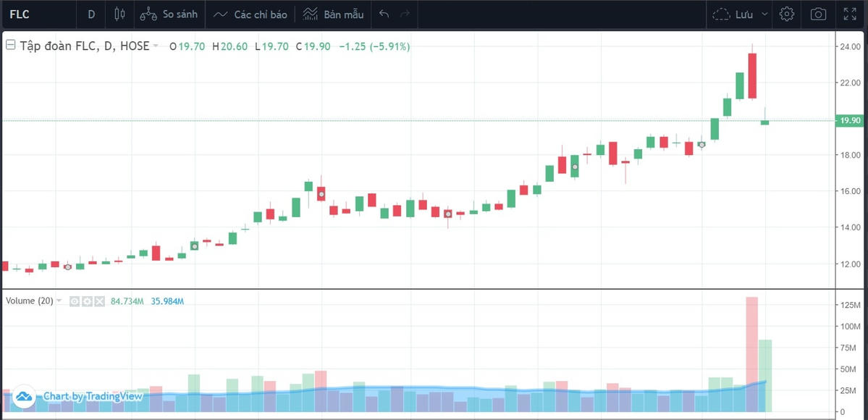
Task: Open Các chỉ báo indicators menu
Action: (x=250, y=14)
